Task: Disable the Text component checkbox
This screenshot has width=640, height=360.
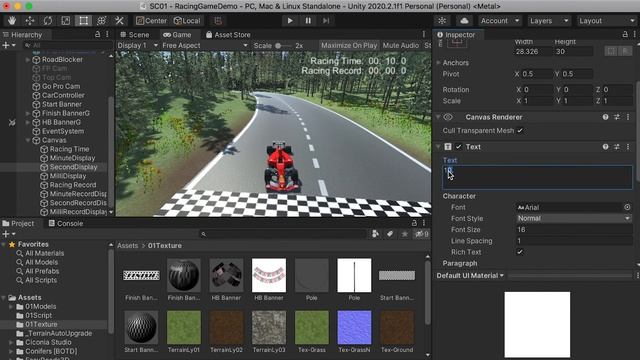Action: coord(459,147)
